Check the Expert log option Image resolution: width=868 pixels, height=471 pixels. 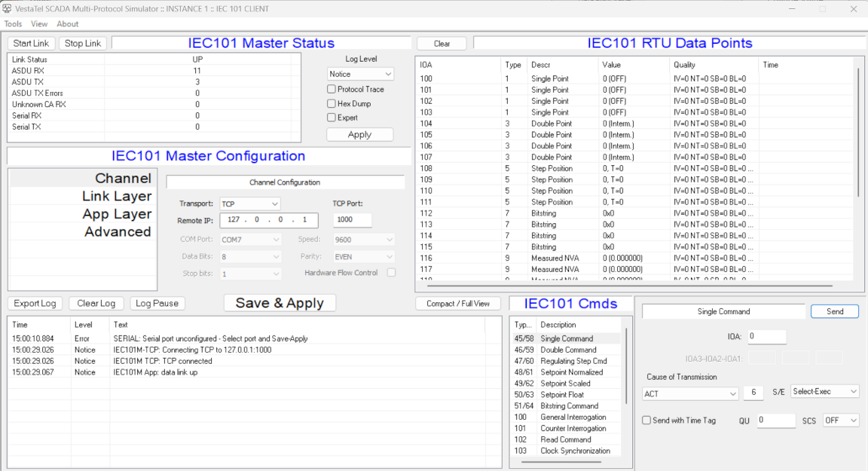[x=332, y=118]
